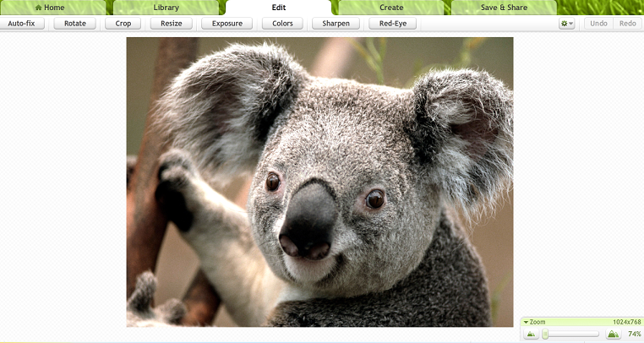Open the Colors adjustment
The height and width of the screenshot is (343, 644).
click(282, 24)
